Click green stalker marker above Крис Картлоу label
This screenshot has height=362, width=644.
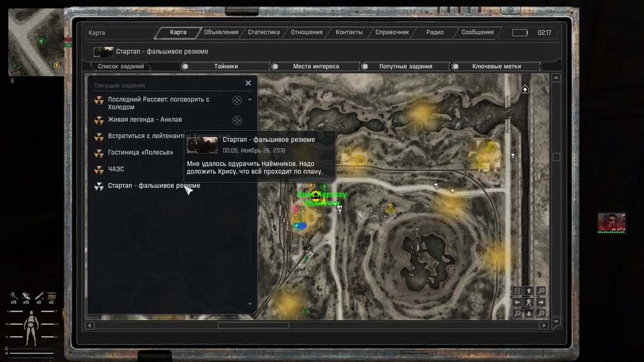click(324, 187)
